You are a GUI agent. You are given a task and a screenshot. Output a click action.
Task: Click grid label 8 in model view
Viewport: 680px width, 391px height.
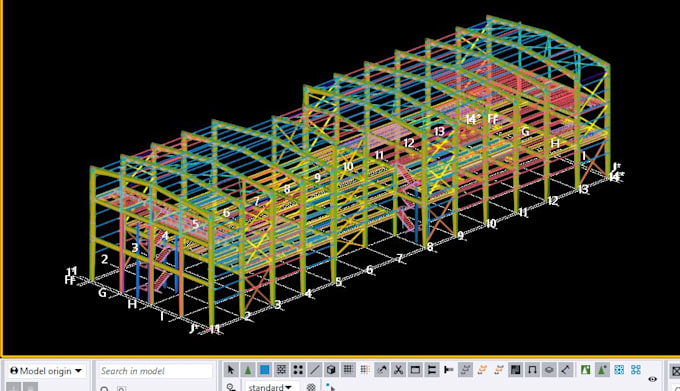tap(430, 247)
